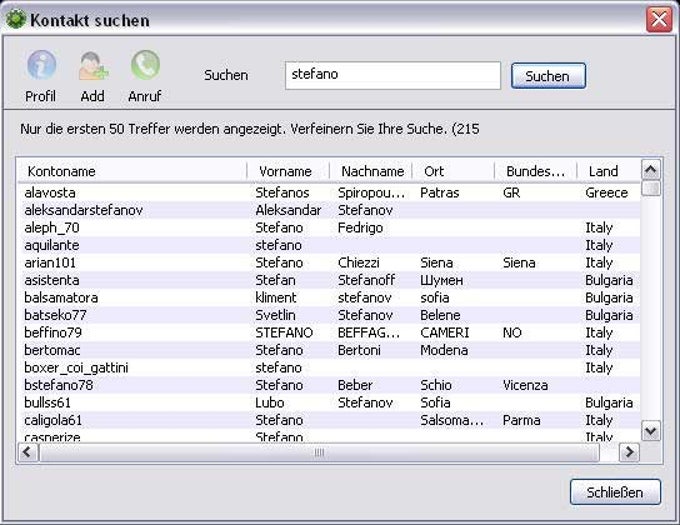Image resolution: width=680 pixels, height=525 pixels.
Task: Click the Svetlin first name cell
Action: click(275, 315)
